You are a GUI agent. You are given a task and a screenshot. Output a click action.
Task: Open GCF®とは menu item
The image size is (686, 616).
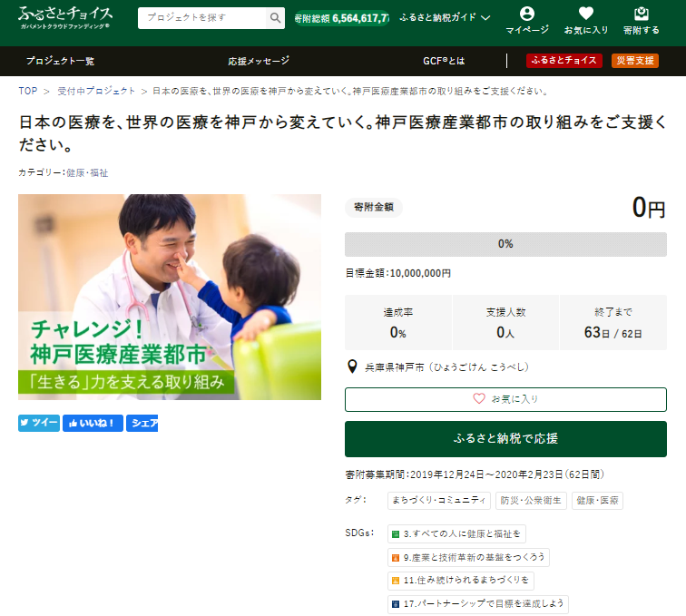444,61
